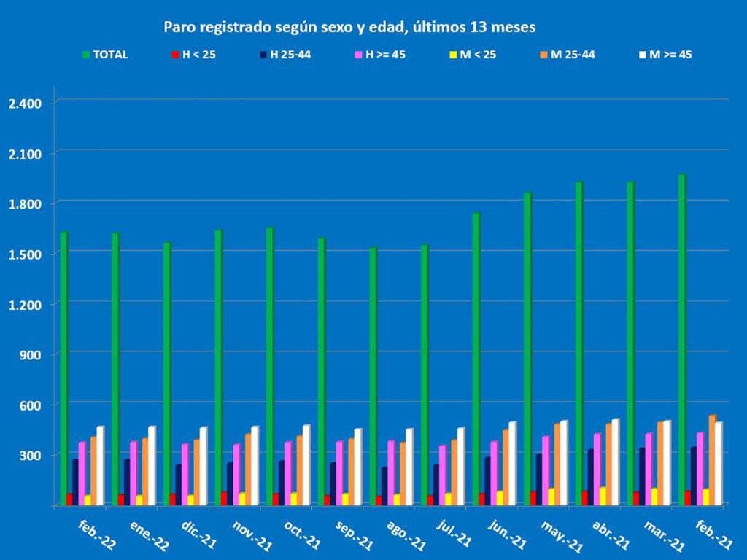
Task: Click the pink H >= 45 bar for oct.-21
Action: (288, 472)
